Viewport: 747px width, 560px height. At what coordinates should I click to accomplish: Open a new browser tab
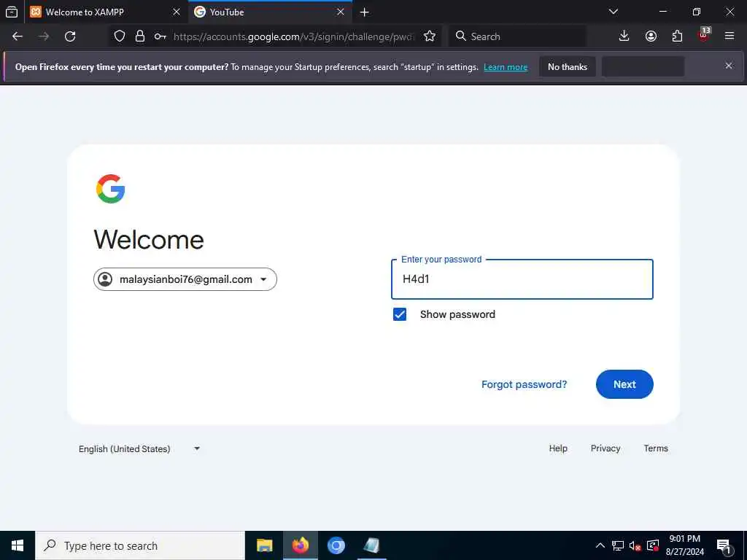tap(365, 12)
